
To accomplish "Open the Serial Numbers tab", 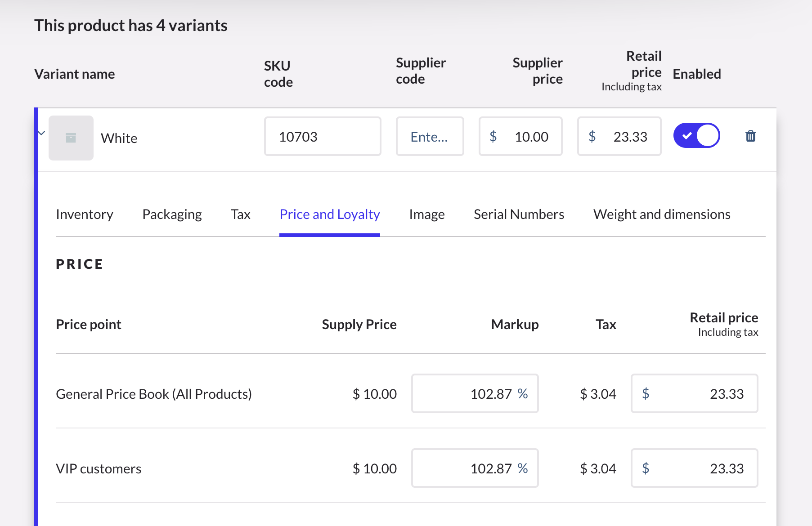I will (519, 214).
